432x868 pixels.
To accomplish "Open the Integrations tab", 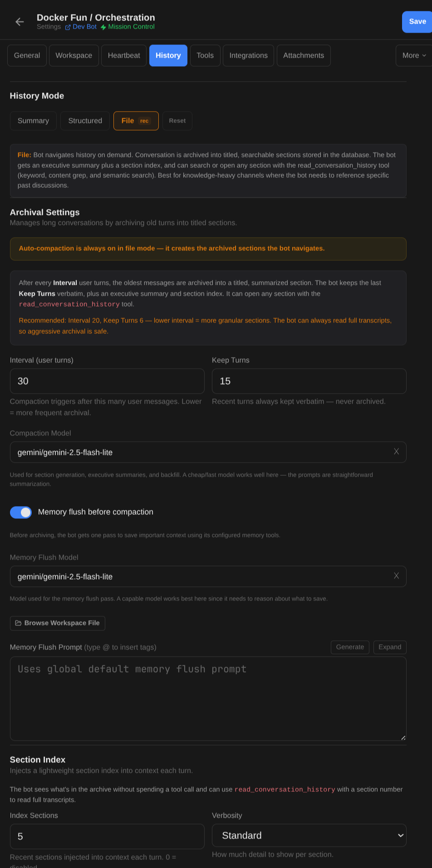I will pyautogui.click(x=248, y=55).
